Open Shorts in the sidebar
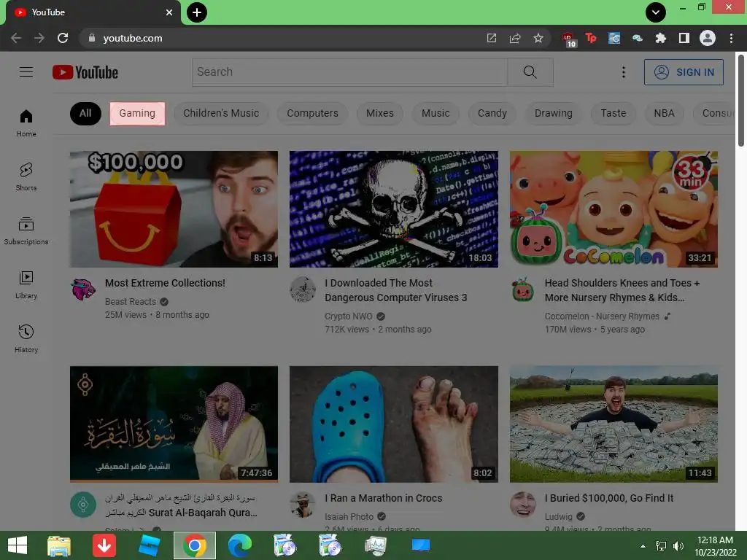 [x=26, y=176]
